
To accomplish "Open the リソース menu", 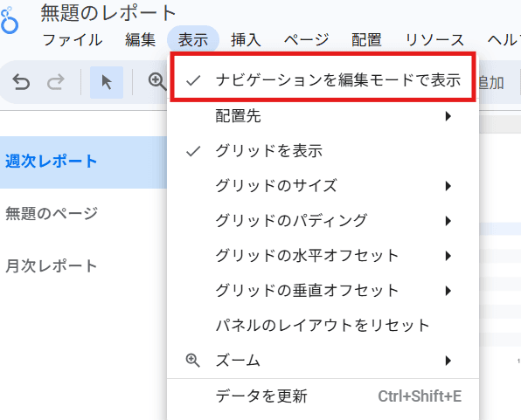I will (434, 40).
